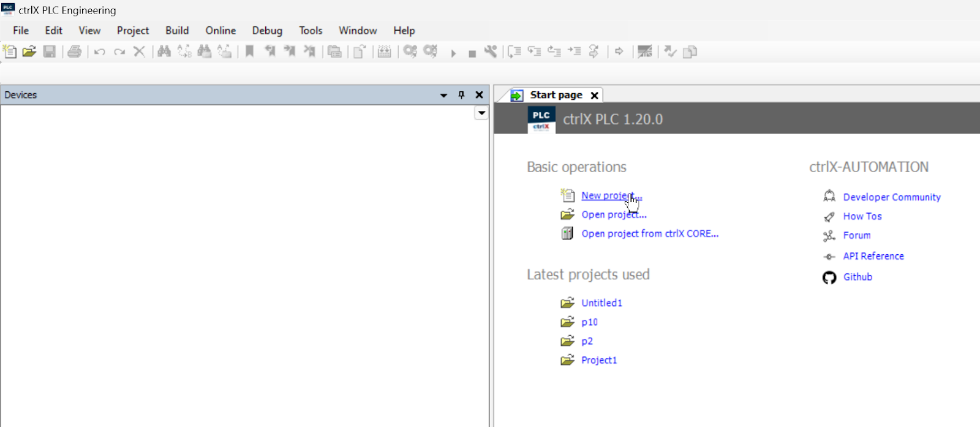The image size is (980, 427).
Task: Open the API Reference link
Action: point(873,256)
